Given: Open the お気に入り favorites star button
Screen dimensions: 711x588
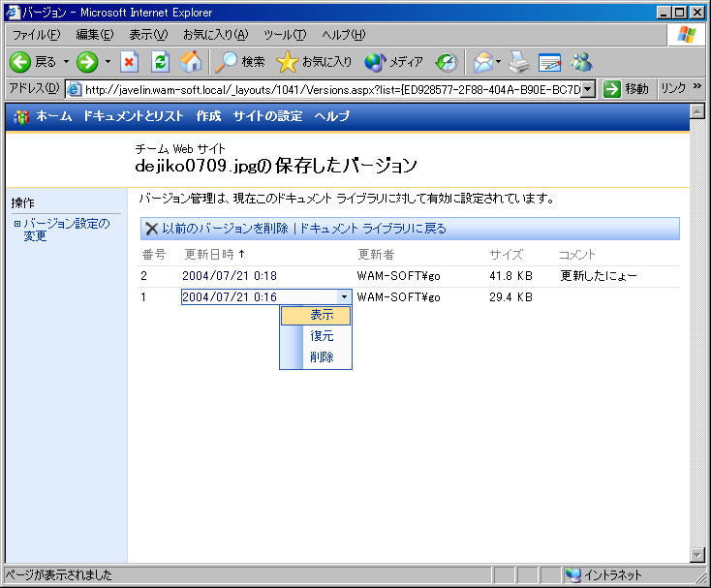Looking at the screenshot, I should point(314,62).
